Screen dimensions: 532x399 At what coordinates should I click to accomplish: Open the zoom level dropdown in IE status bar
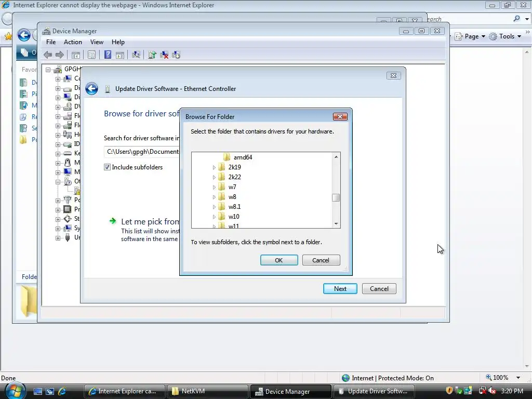pos(518,378)
